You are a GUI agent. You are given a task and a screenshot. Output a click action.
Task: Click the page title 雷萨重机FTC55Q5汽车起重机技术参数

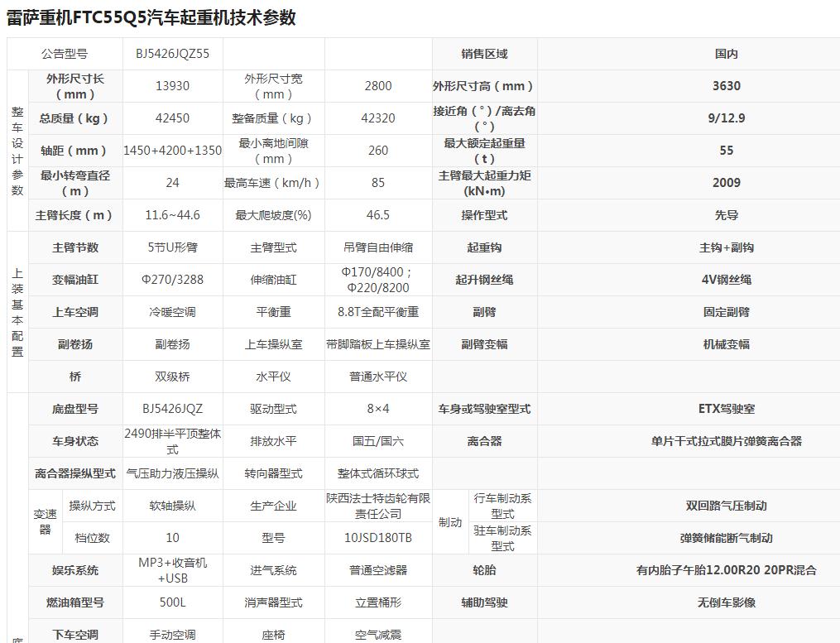pyautogui.click(x=151, y=17)
